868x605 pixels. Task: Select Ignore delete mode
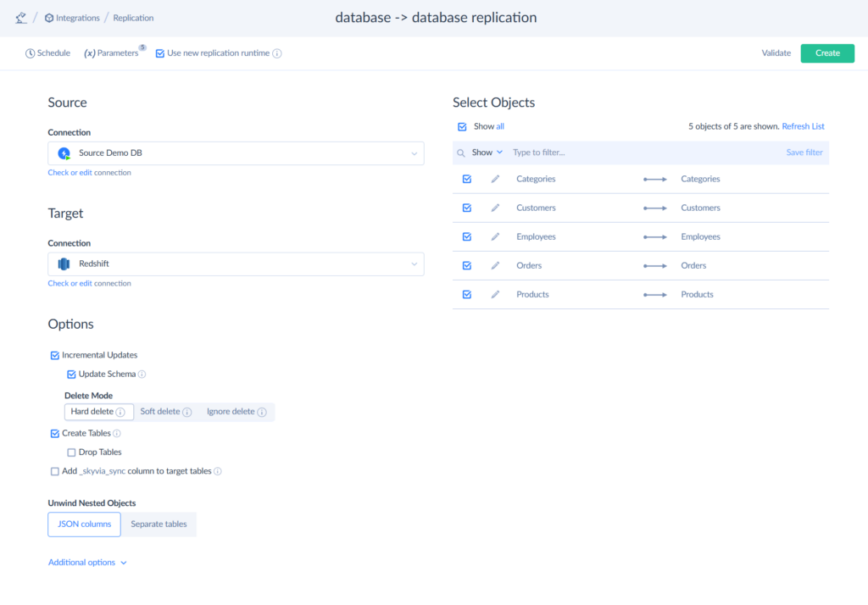(236, 412)
